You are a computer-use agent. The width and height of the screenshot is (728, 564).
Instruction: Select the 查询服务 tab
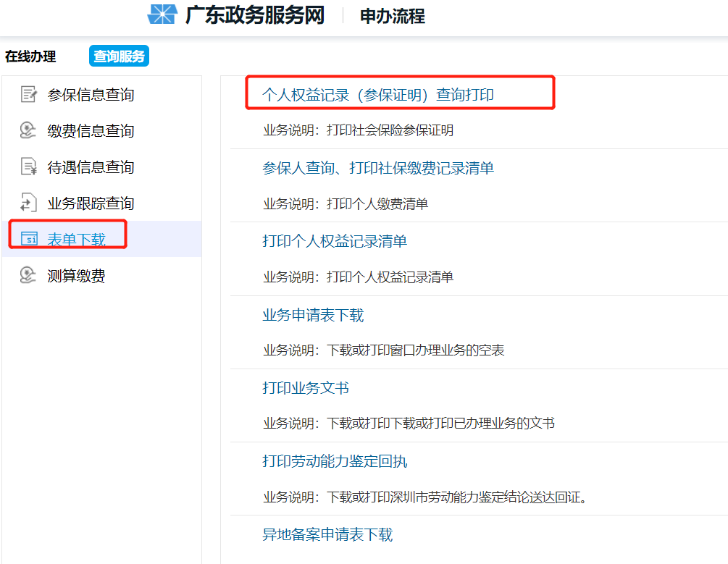click(119, 56)
